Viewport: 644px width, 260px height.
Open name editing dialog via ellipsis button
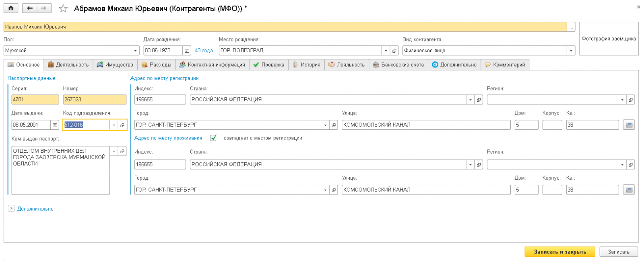coord(571,27)
